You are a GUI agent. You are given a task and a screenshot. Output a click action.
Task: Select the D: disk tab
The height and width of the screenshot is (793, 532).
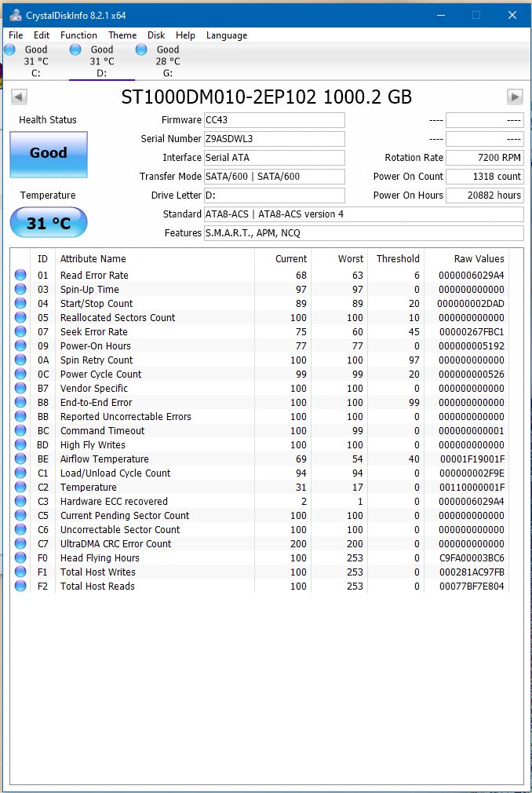coord(101,61)
